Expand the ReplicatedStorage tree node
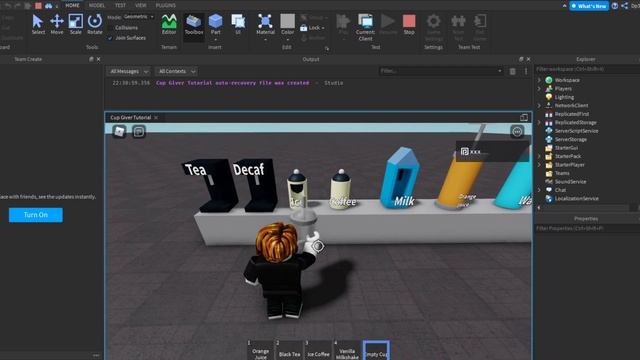 click(539, 122)
